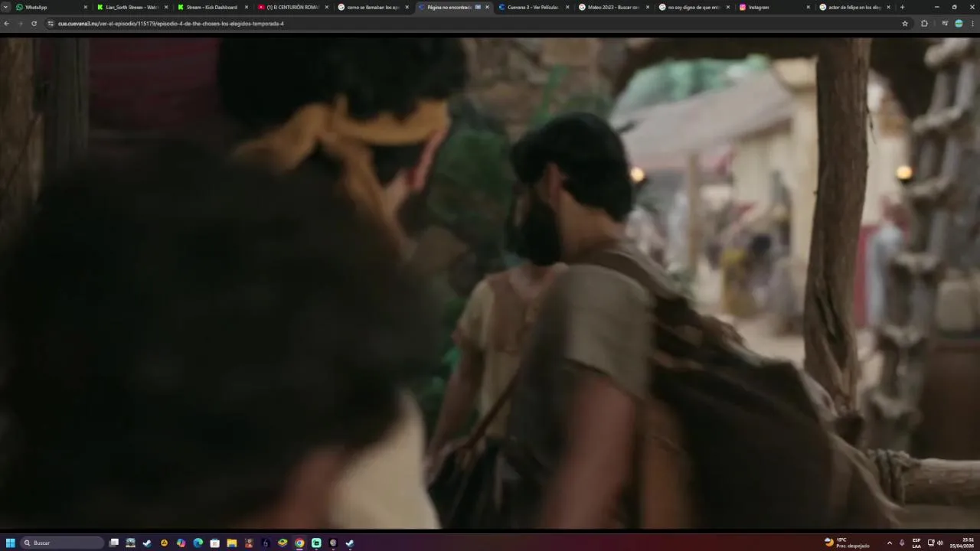Open a new browser tab

click(x=902, y=7)
